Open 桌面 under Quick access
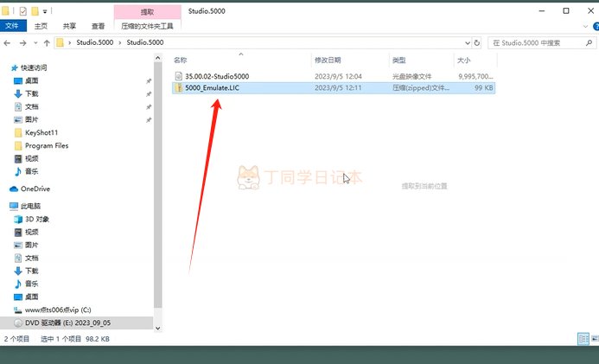This screenshot has width=599, height=364. pyautogui.click(x=31, y=80)
